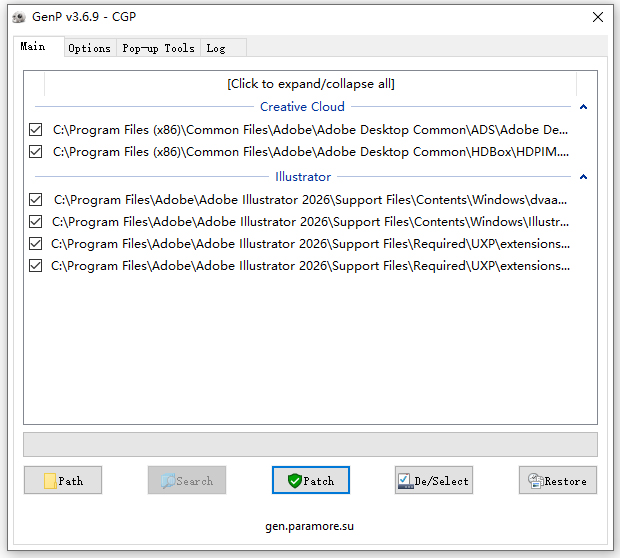Click the Search button label

pos(195,481)
